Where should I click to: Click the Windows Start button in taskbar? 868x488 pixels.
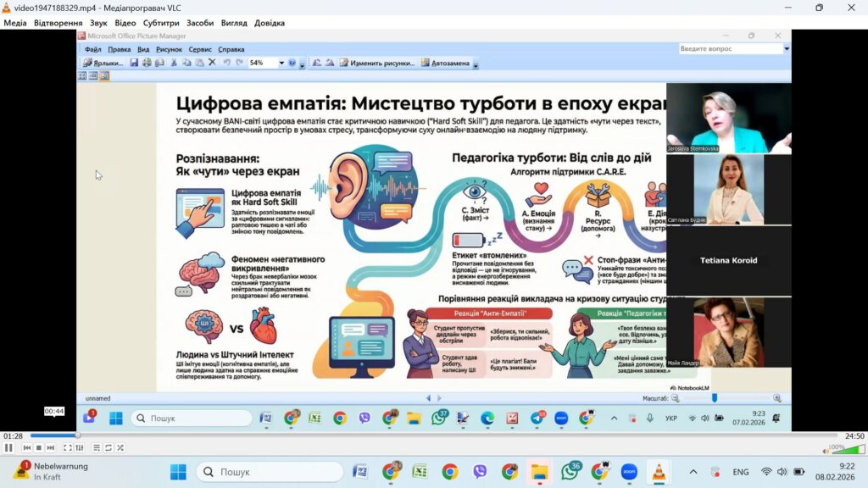pyautogui.click(x=178, y=472)
